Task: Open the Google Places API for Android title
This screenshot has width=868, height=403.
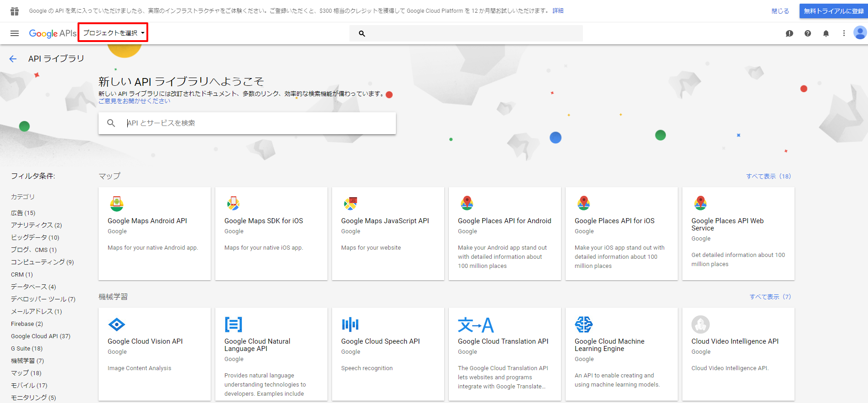Action: tap(504, 221)
